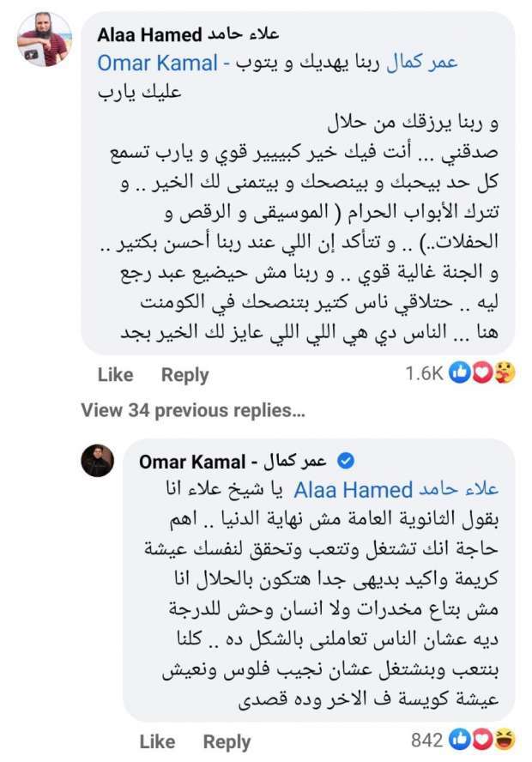Click the thumbs-up reaction icon on Alaa Hamed's comment
The height and width of the screenshot is (762, 532).
tap(459, 372)
